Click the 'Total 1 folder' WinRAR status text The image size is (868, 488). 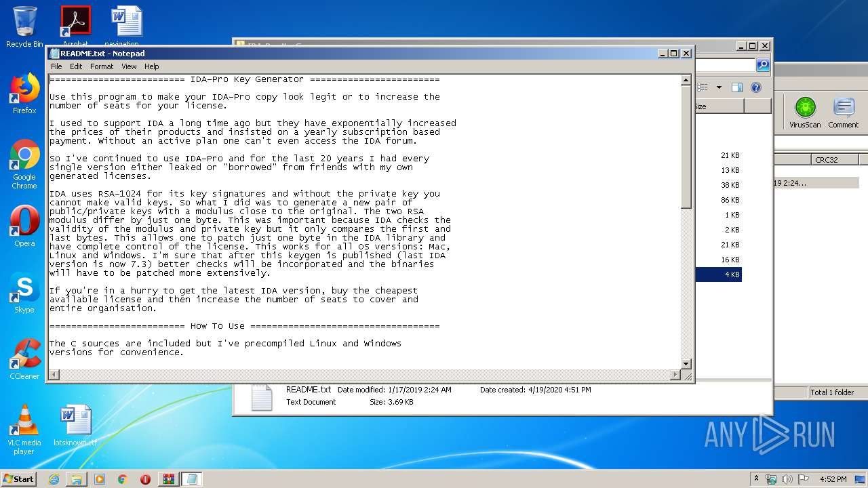[x=832, y=392]
